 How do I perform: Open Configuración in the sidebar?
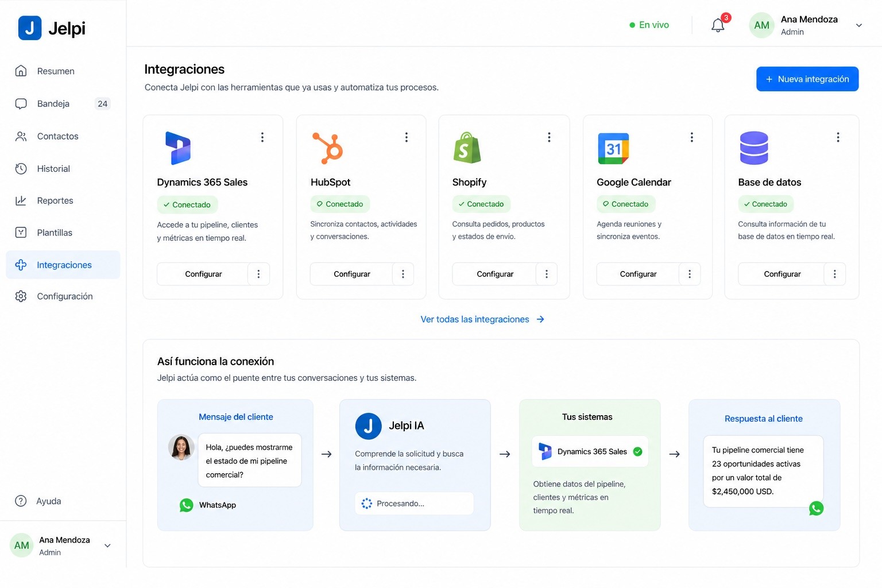(63, 296)
